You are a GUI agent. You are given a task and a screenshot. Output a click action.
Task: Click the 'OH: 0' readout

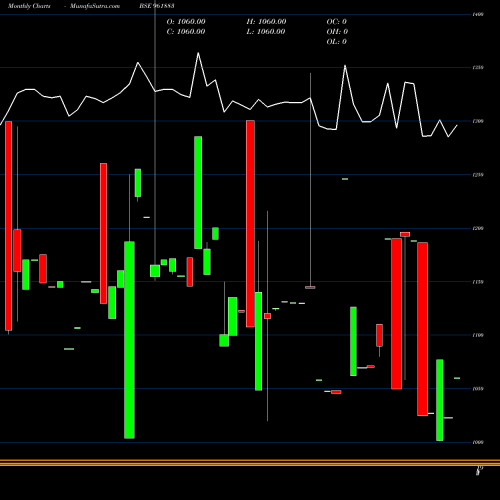tap(337, 32)
